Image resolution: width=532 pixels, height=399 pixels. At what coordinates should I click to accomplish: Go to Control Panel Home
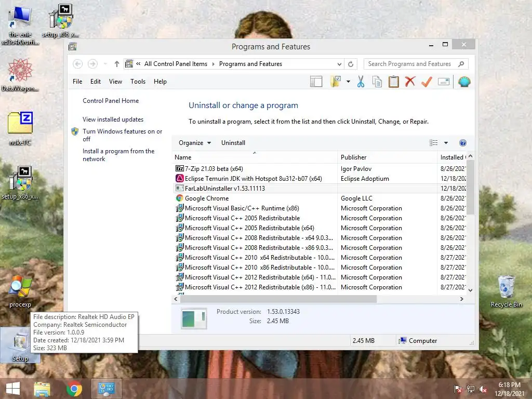[x=111, y=101]
